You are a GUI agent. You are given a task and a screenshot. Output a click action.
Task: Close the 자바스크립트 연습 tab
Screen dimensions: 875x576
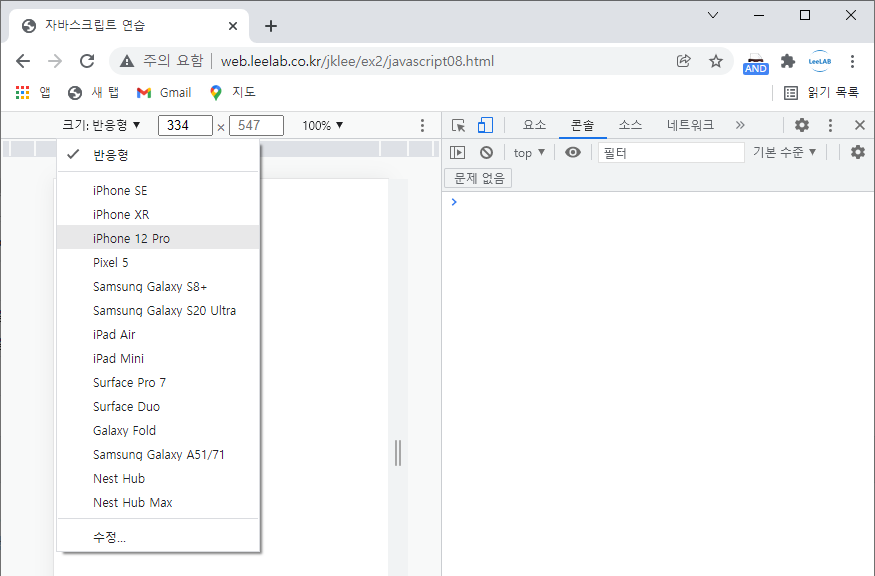click(x=233, y=26)
